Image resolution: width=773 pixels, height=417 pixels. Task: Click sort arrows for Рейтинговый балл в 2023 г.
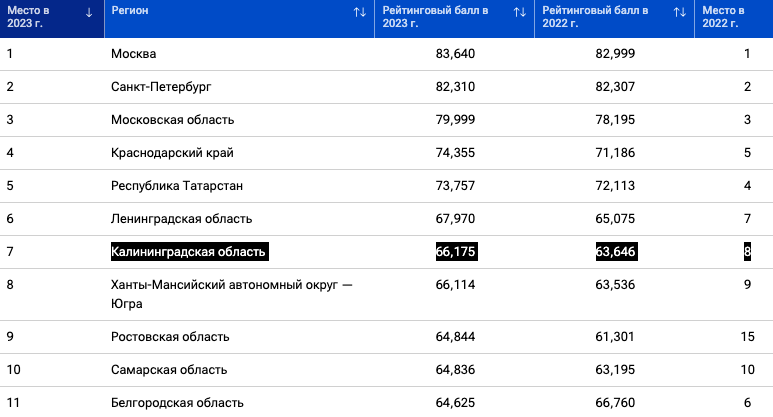(520, 12)
